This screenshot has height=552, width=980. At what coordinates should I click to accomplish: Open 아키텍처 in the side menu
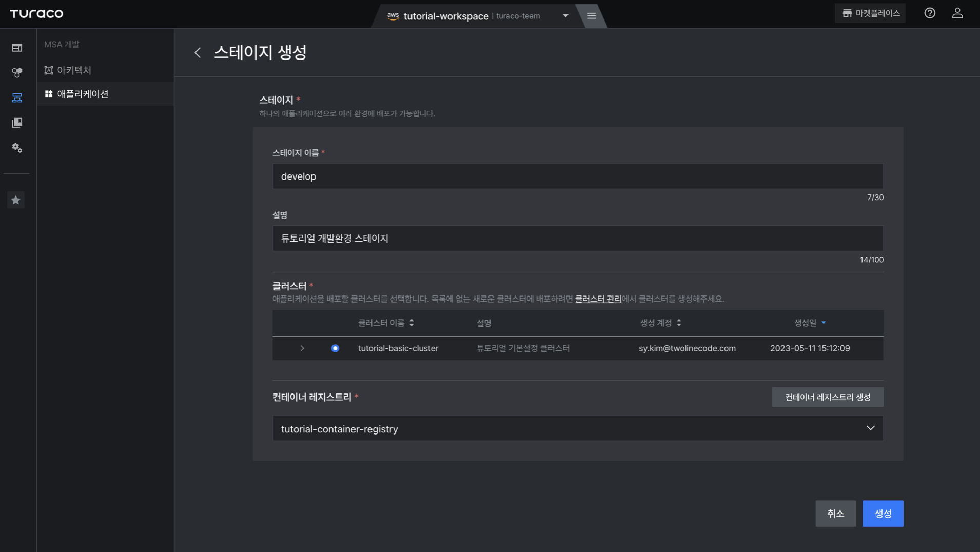pos(105,70)
